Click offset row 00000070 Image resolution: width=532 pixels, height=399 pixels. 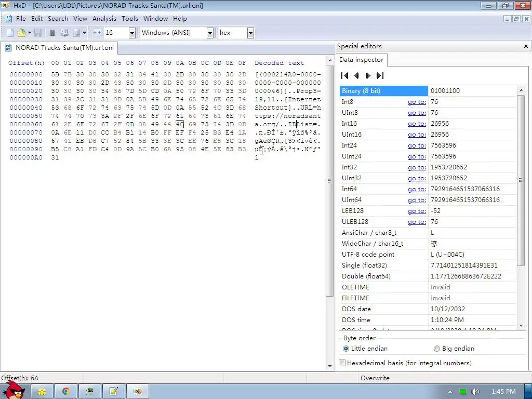pyautogui.click(x=26, y=132)
